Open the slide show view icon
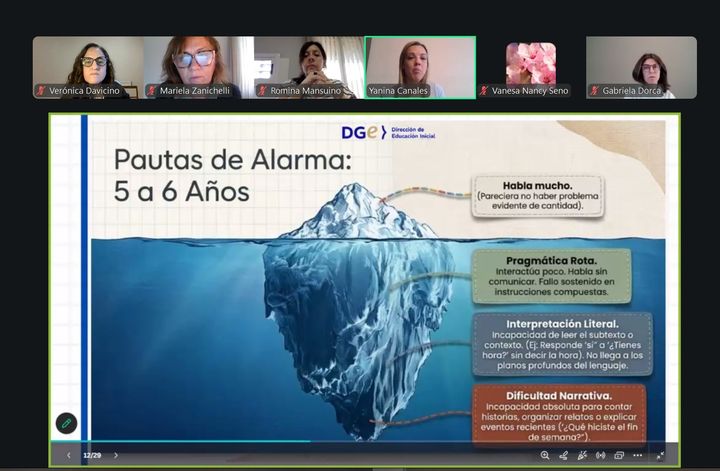The height and width of the screenshot is (471, 720). click(619, 455)
